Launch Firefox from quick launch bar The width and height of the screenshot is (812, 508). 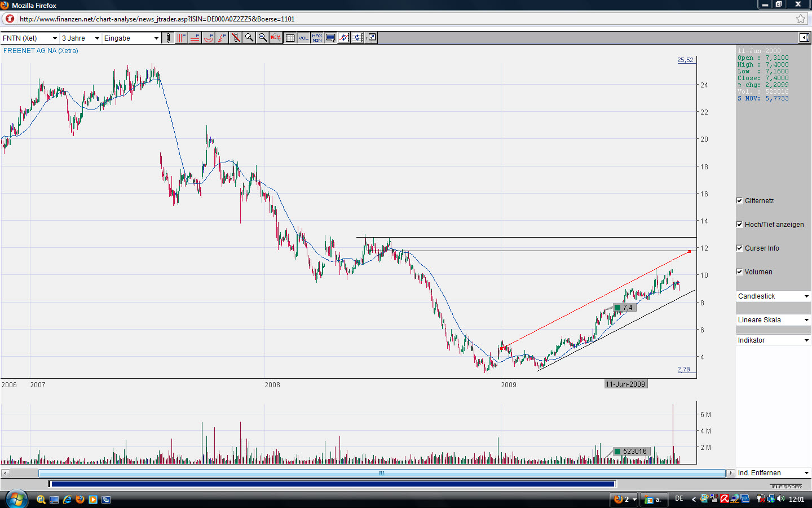pyautogui.click(x=80, y=499)
